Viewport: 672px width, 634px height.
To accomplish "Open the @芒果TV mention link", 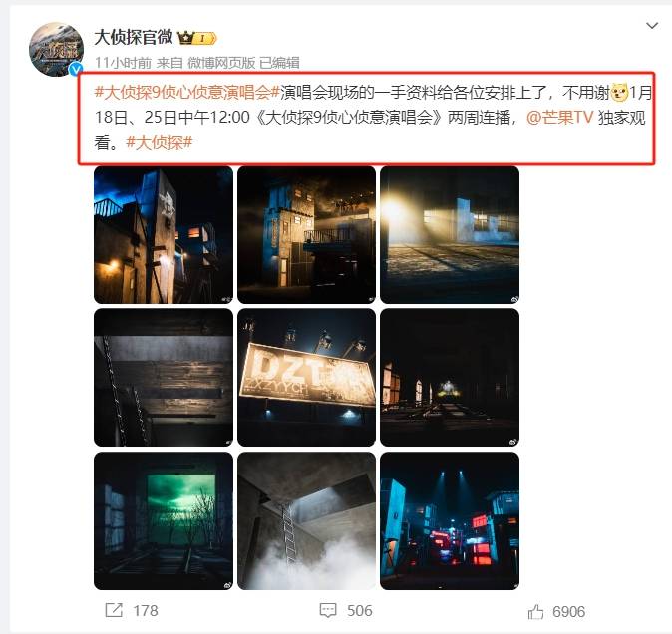I will (559, 117).
